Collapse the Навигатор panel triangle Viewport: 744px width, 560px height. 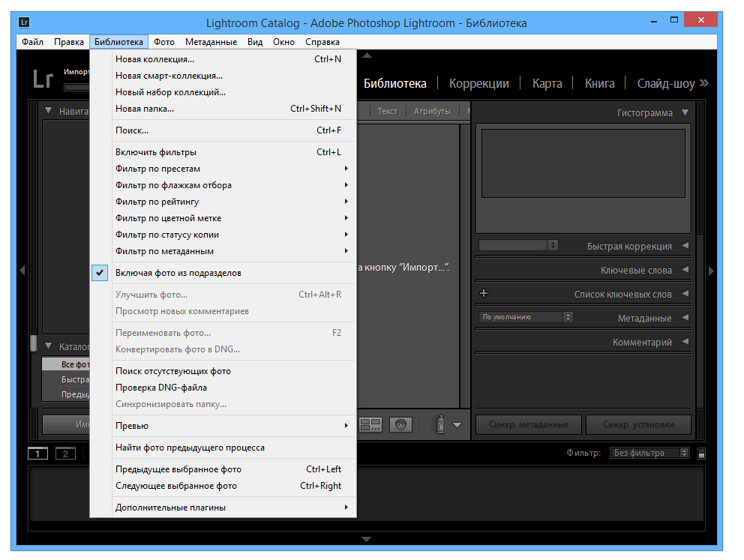(x=49, y=110)
